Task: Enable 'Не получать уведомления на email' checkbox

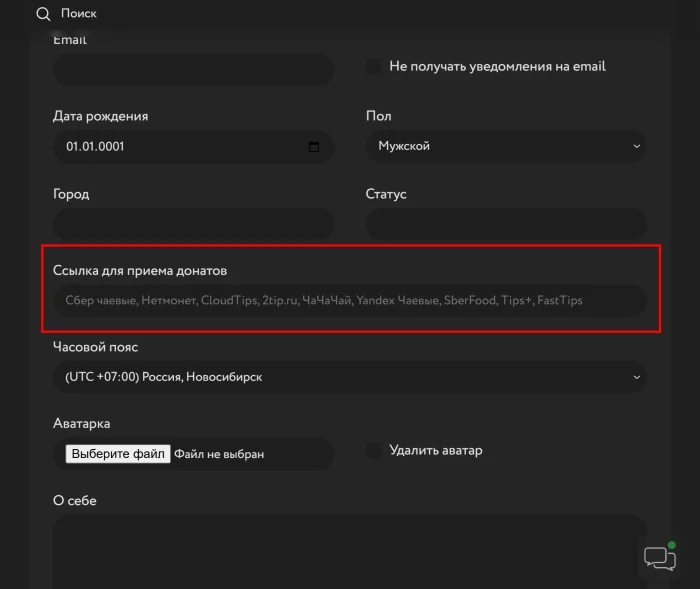Action: (374, 67)
